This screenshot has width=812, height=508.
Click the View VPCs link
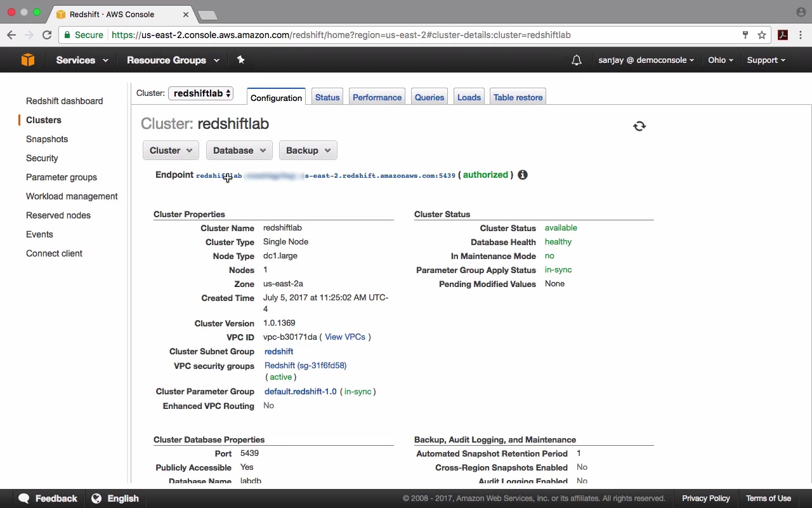click(345, 337)
